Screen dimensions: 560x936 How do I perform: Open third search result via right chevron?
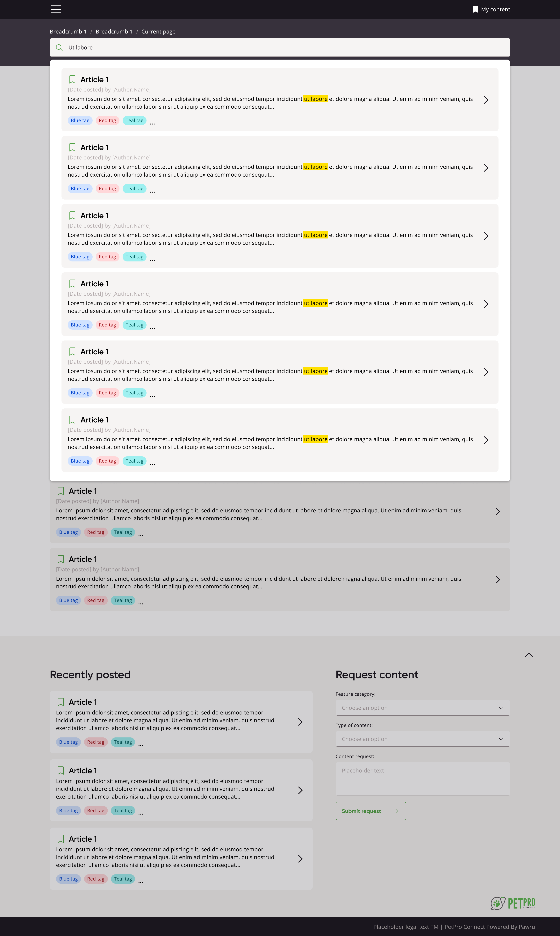pos(486,236)
